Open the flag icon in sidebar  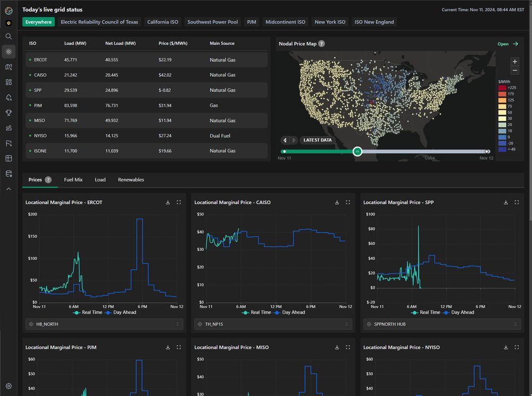pyautogui.click(x=9, y=143)
